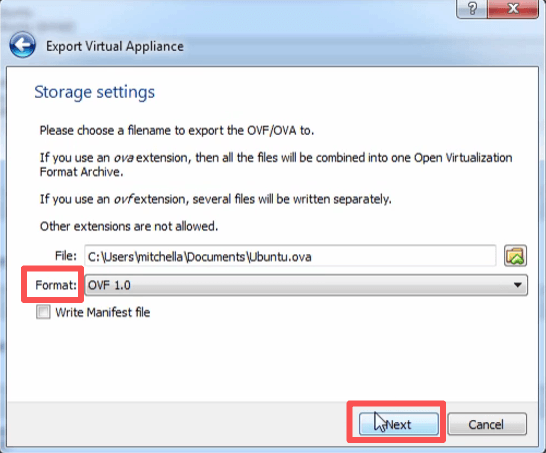Viewport: 546px width, 453px height.
Task: Click the 'several files will be written separately' line
Action: (216, 199)
